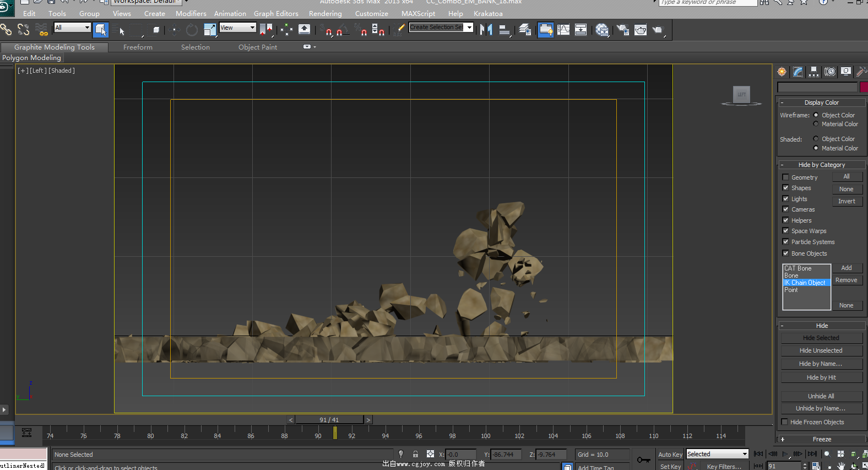Image resolution: width=868 pixels, height=470 pixels.
Task: Activate Select and Scale tool
Action: pos(210,30)
